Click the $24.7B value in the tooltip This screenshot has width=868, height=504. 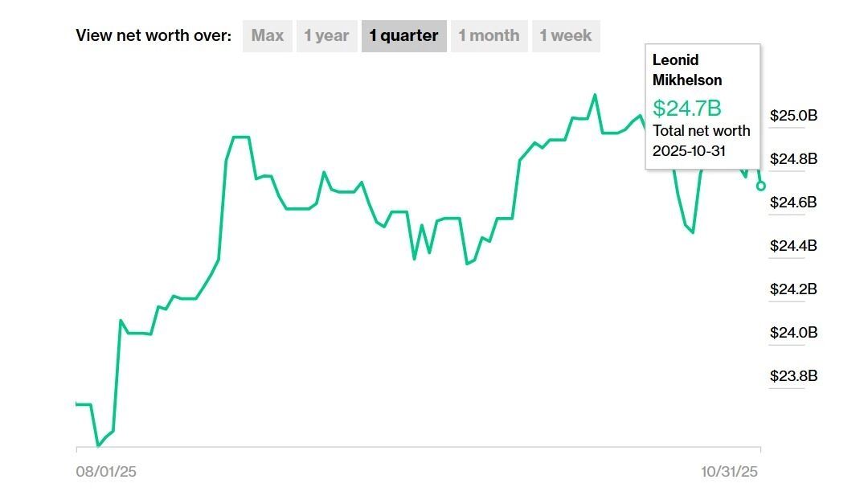coord(686,108)
